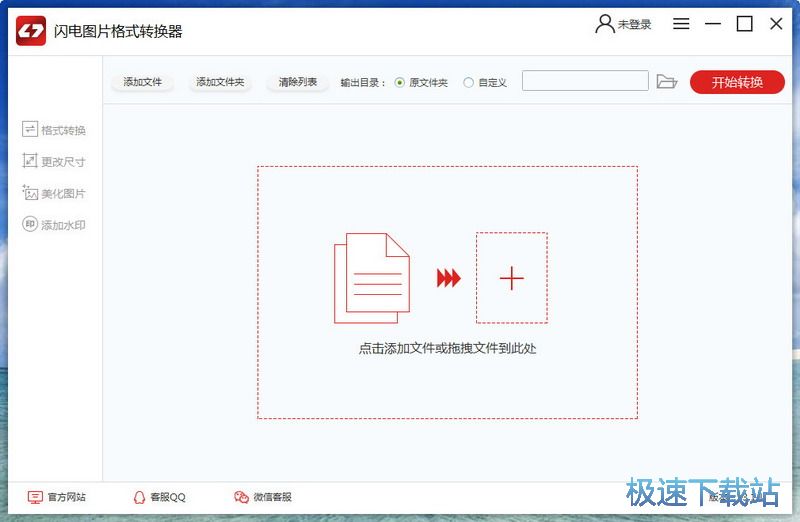Click the document files icon in drop area
The image size is (800, 522).
[371, 278]
